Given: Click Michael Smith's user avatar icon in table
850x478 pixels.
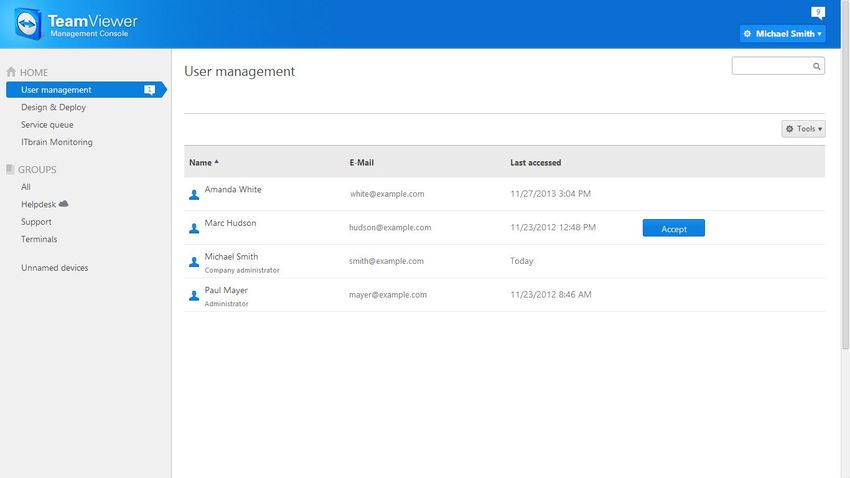Looking at the screenshot, I should tap(194, 262).
